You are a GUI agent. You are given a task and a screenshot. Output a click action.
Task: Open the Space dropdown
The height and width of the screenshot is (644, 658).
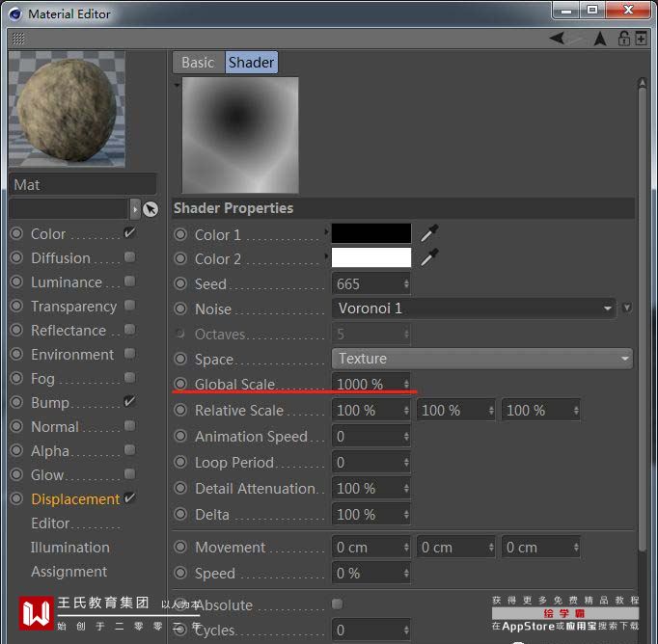(482, 359)
